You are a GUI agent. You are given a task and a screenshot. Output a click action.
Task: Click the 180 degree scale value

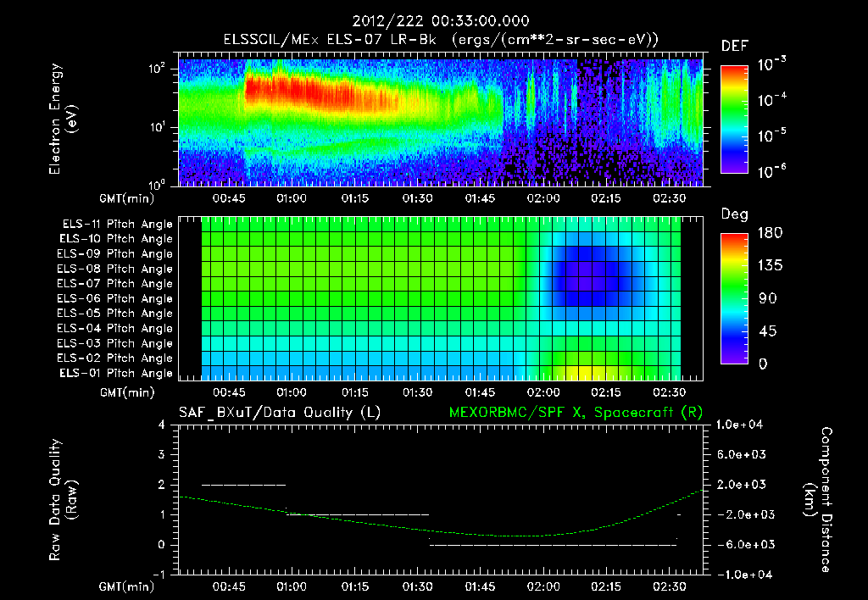pos(770,232)
